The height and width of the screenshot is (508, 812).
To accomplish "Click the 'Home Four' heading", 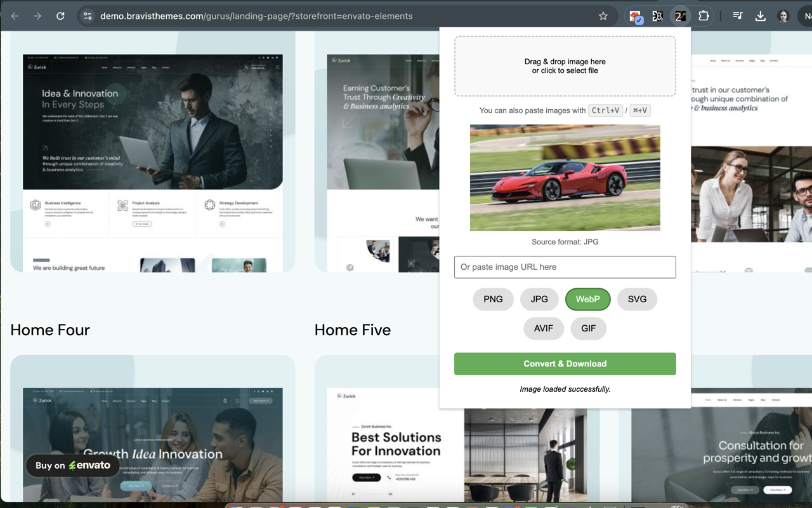I will (x=50, y=330).
